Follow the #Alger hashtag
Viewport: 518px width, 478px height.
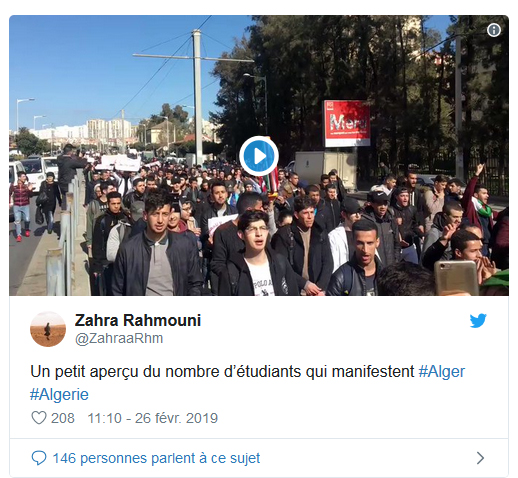click(x=442, y=371)
